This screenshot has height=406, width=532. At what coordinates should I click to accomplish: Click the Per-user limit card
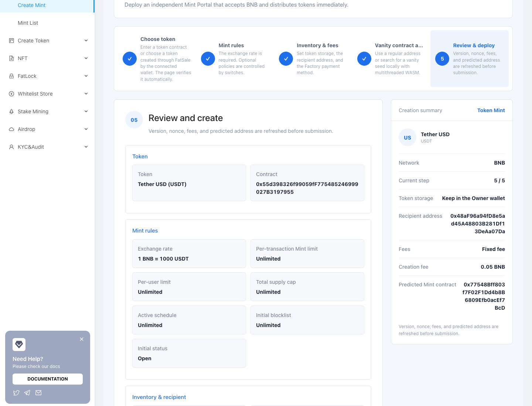(189, 287)
